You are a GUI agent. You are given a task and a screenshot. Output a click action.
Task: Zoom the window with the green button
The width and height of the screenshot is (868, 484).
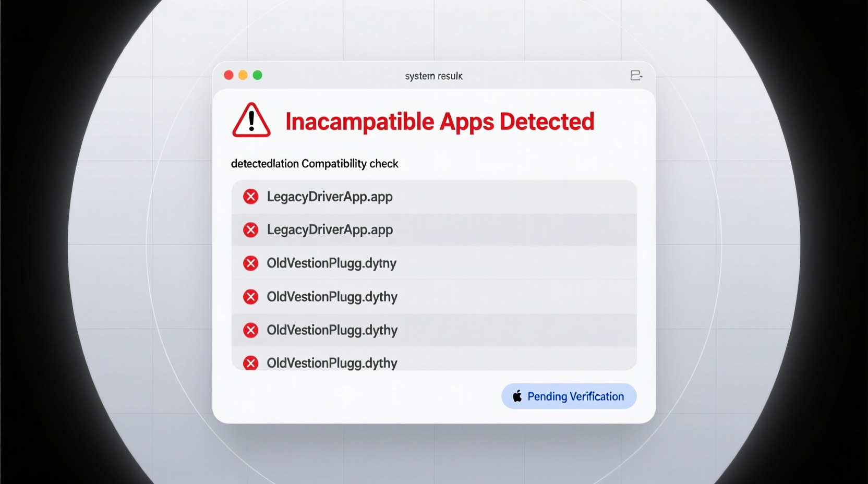pyautogui.click(x=258, y=75)
